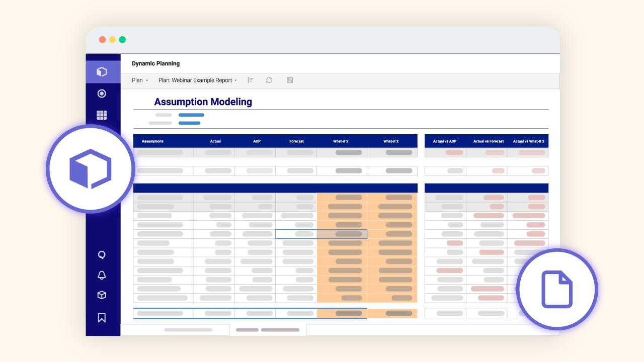Click the Actual vs What-If 2 header
This screenshot has height=362, width=644.
click(529, 141)
